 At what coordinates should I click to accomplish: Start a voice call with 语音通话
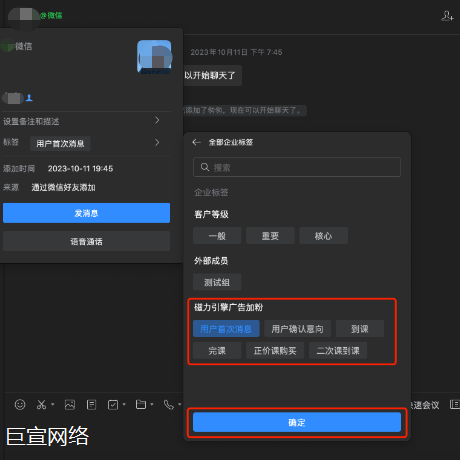tap(86, 241)
